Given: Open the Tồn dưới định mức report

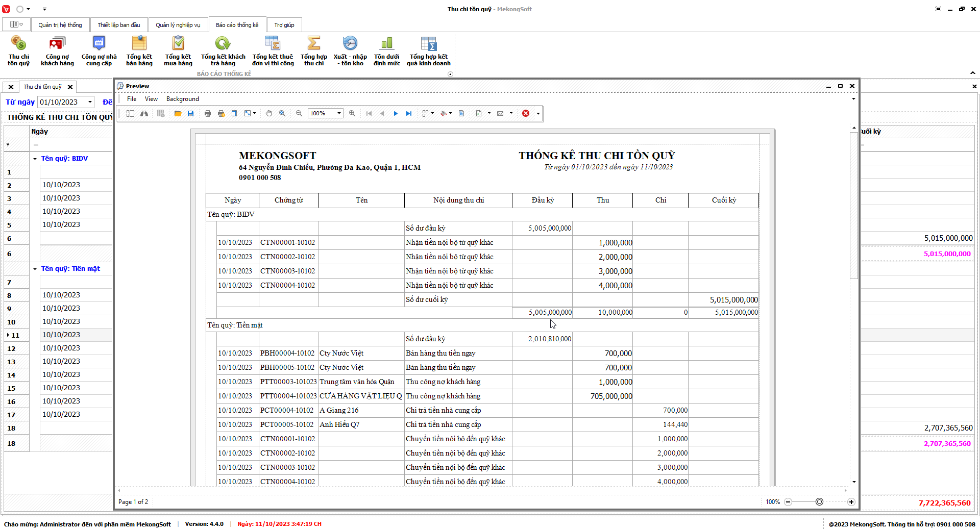Looking at the screenshot, I should tap(387, 51).
